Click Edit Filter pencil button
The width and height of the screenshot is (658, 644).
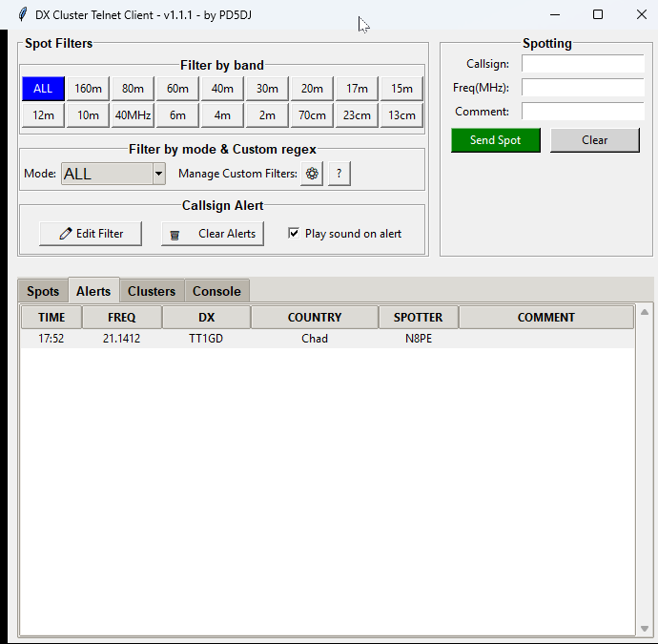coord(92,234)
